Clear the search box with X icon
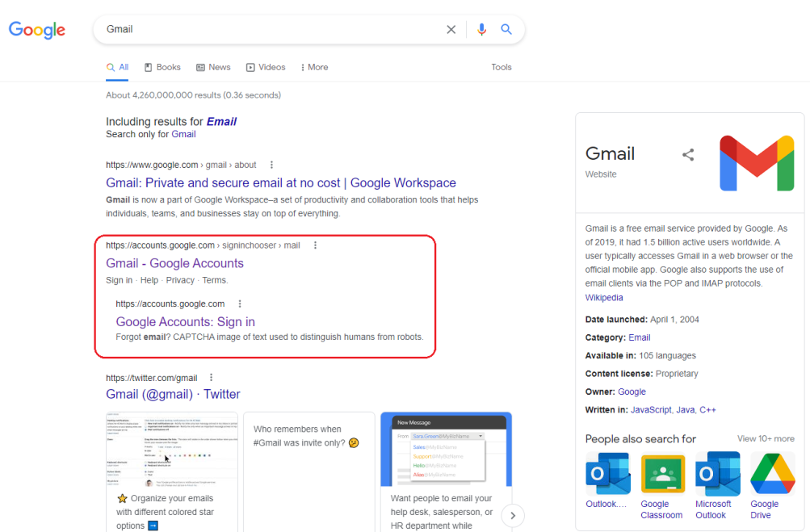810x532 pixels. point(451,30)
